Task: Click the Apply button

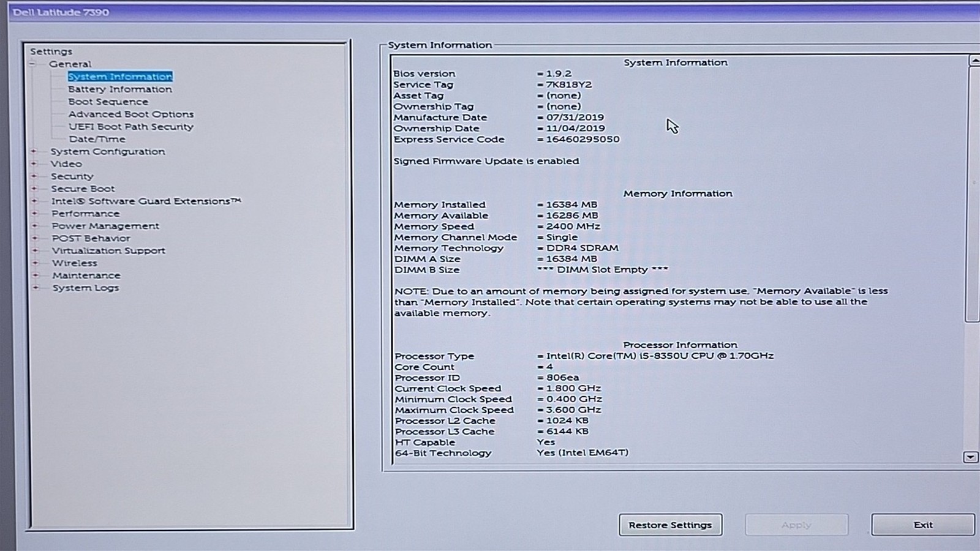Action: pos(796,525)
